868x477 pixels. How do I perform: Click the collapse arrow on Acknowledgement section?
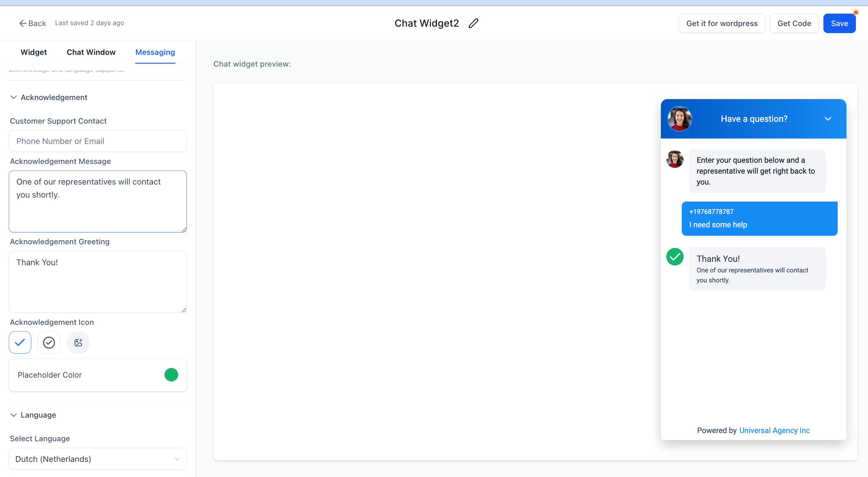pyautogui.click(x=13, y=96)
